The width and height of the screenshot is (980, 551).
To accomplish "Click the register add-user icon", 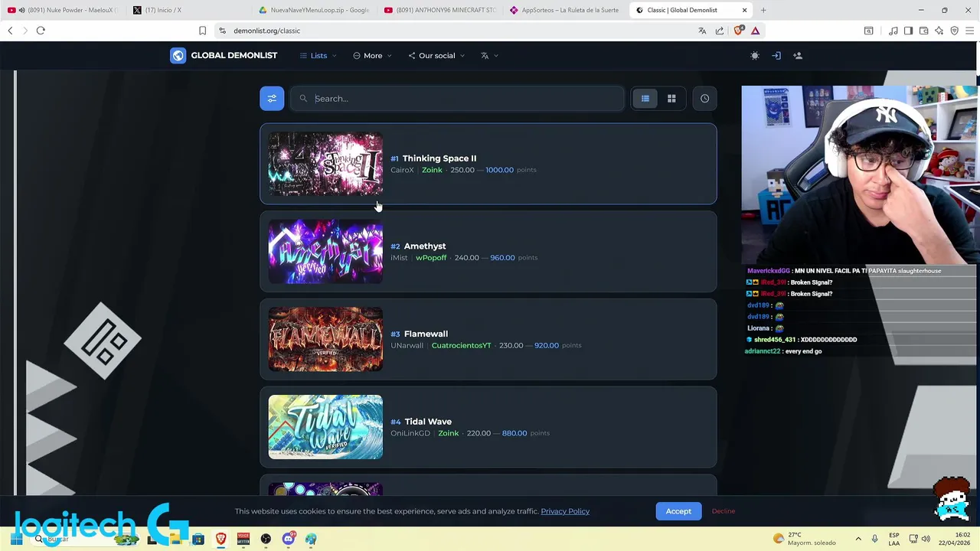I will pos(798,56).
